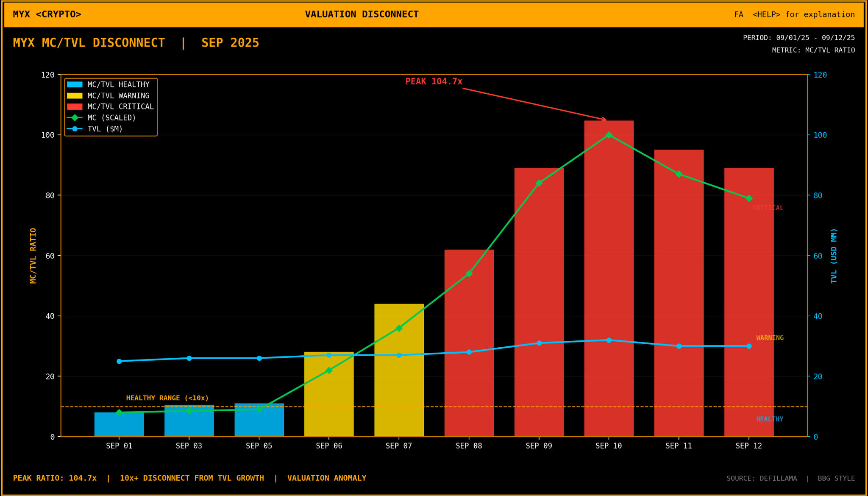Click the PEAK 104.7x annotation label
Image resolution: width=868 pixels, height=496 pixels.
pyautogui.click(x=434, y=82)
